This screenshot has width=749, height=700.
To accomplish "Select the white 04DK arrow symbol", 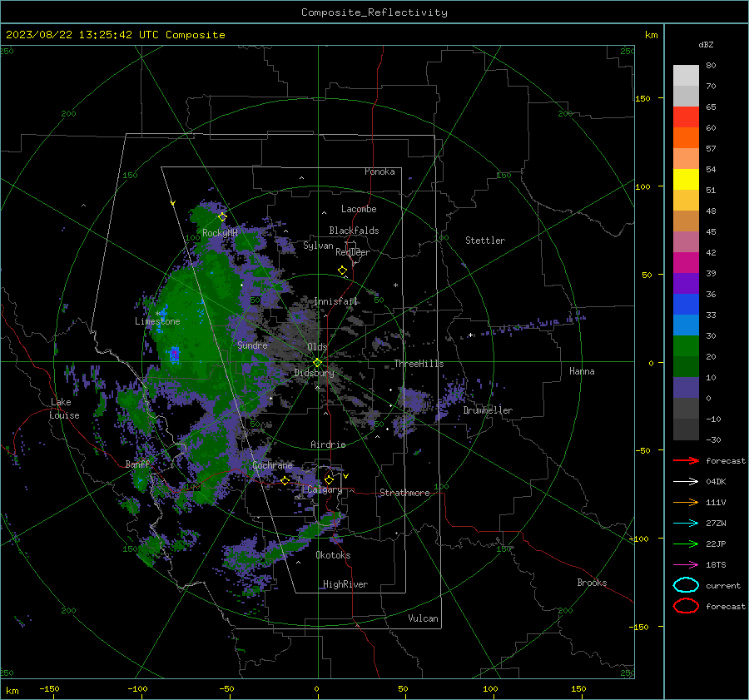I will (x=686, y=481).
